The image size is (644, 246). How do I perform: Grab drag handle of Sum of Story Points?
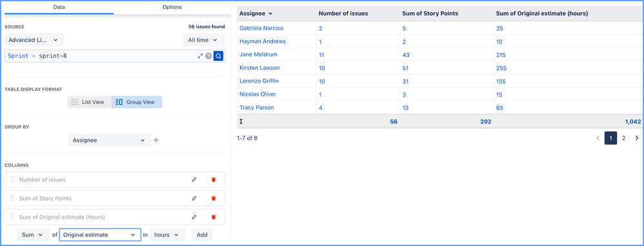[x=12, y=198]
